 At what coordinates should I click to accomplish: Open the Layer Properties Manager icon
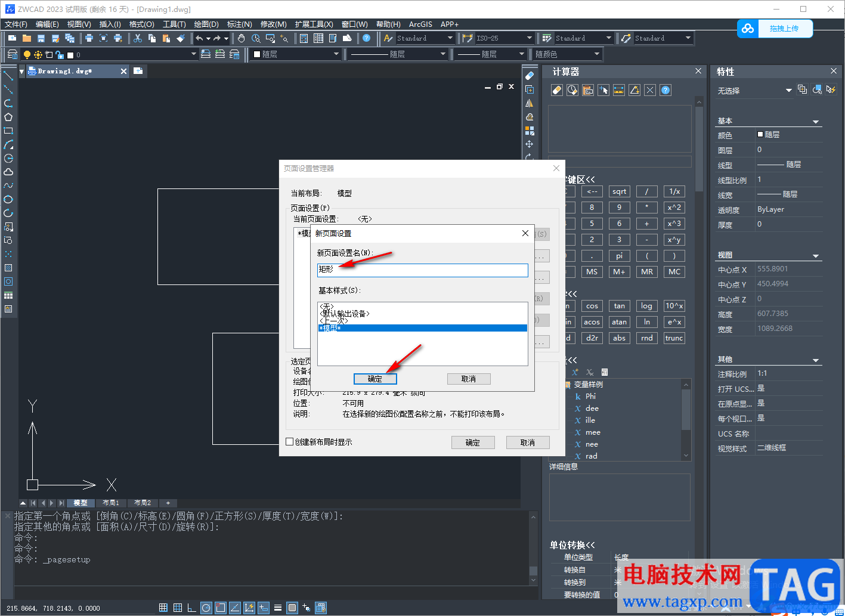[x=12, y=54]
